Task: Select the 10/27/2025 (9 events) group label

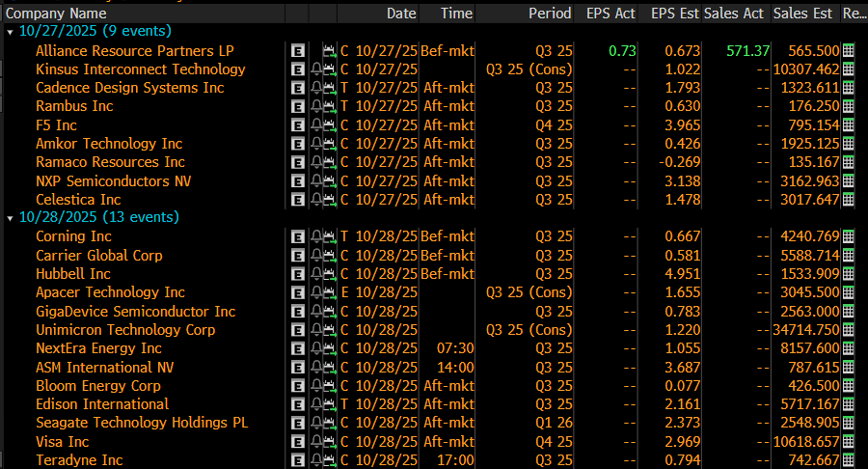Action: pyautogui.click(x=95, y=31)
